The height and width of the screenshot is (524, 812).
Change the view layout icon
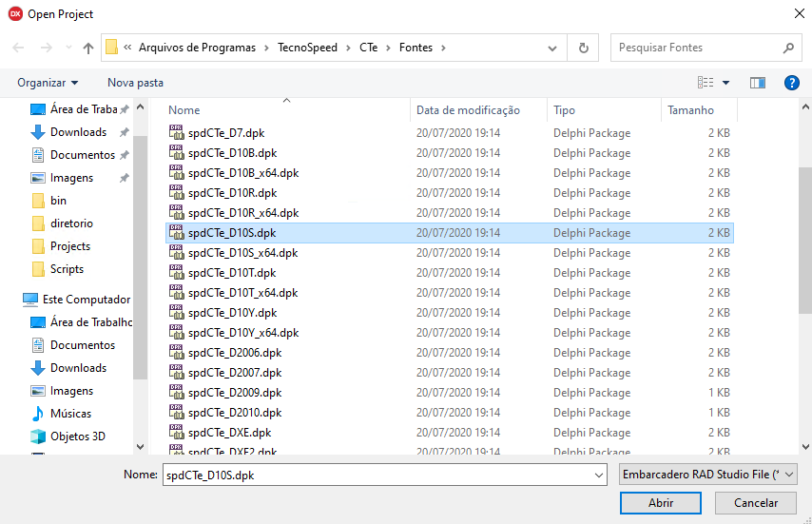706,83
